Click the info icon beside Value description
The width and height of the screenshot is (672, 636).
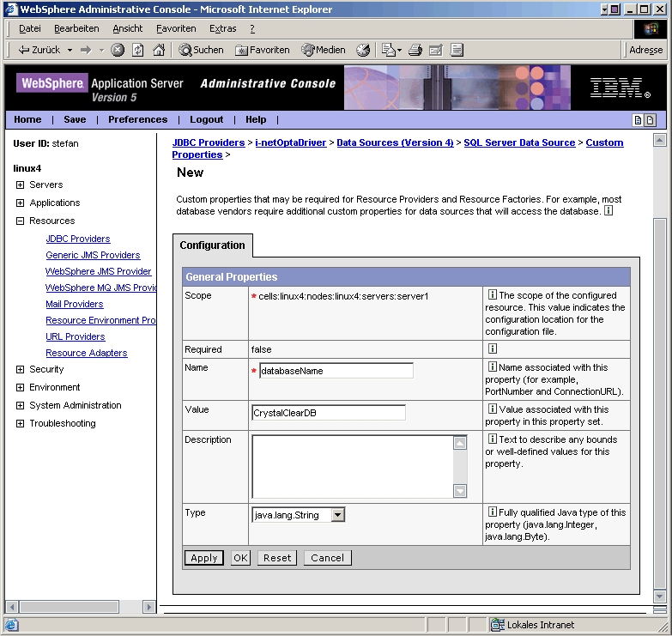tap(493, 409)
